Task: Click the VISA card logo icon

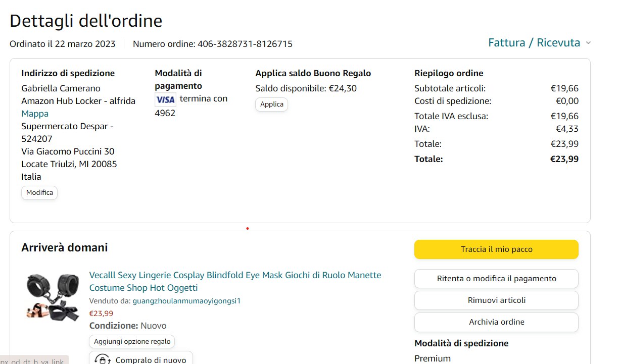Action: [x=165, y=99]
